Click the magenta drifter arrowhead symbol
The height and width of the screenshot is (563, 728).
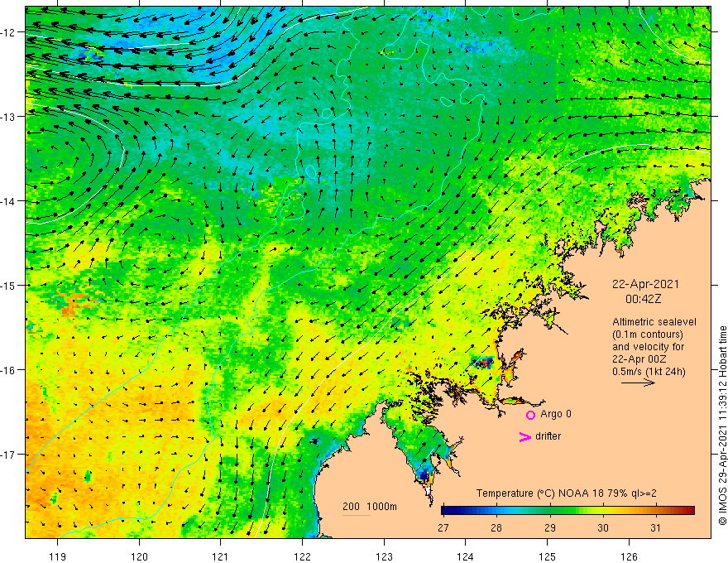pos(524,436)
